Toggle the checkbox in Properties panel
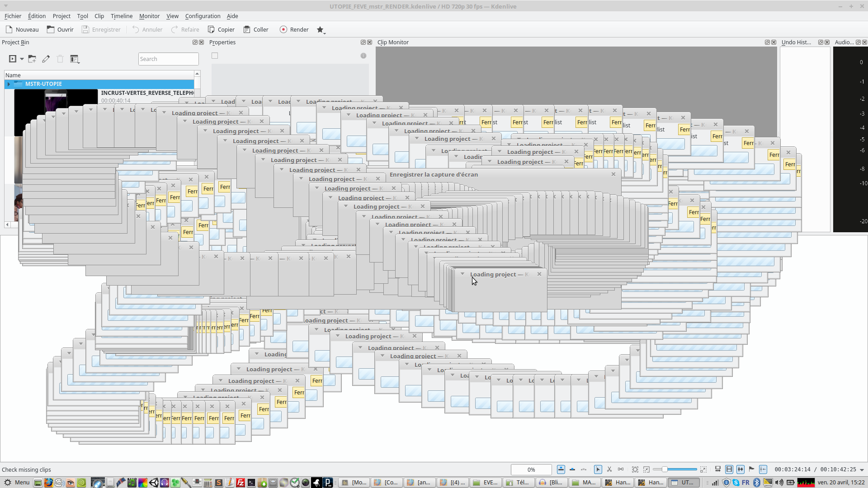This screenshot has width=868, height=488. [215, 56]
